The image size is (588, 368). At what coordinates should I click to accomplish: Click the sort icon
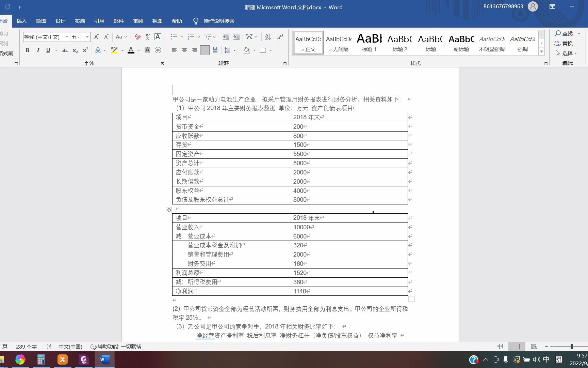pos(268,37)
